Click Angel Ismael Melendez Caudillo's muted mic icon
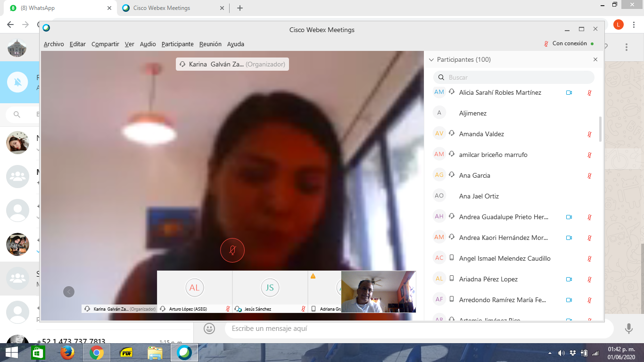 [589, 259]
